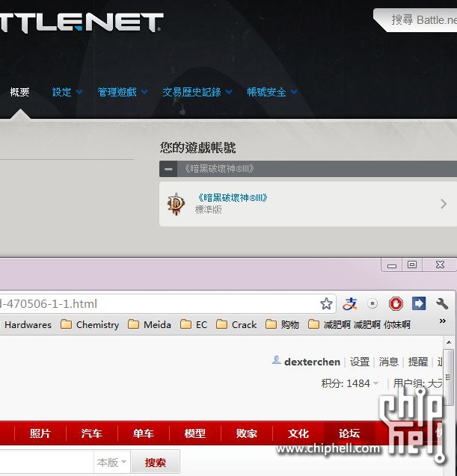Click the red AdBlock stop-hand icon
The image size is (457, 476).
(396, 303)
